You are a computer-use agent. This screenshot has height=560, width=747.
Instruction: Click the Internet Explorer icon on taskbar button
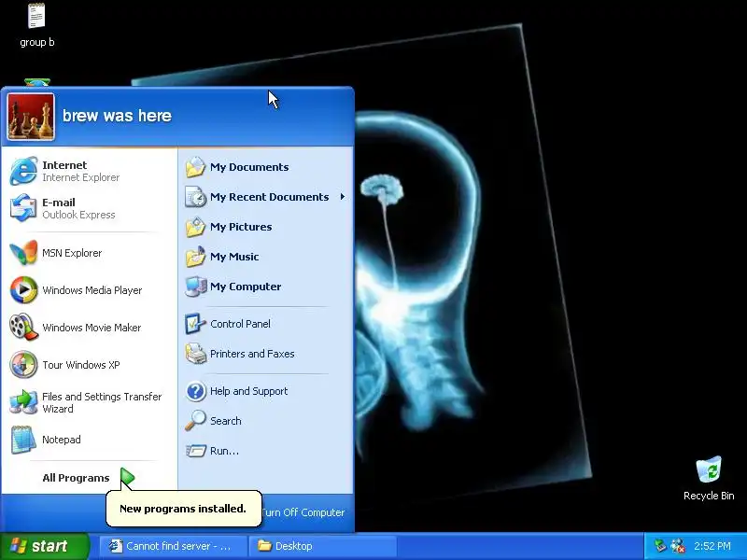click(115, 546)
